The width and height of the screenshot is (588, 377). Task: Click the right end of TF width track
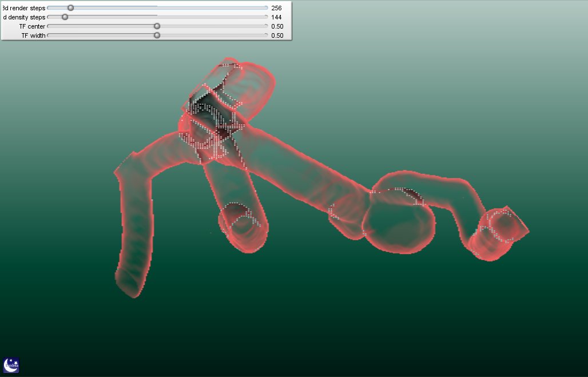[266, 35]
